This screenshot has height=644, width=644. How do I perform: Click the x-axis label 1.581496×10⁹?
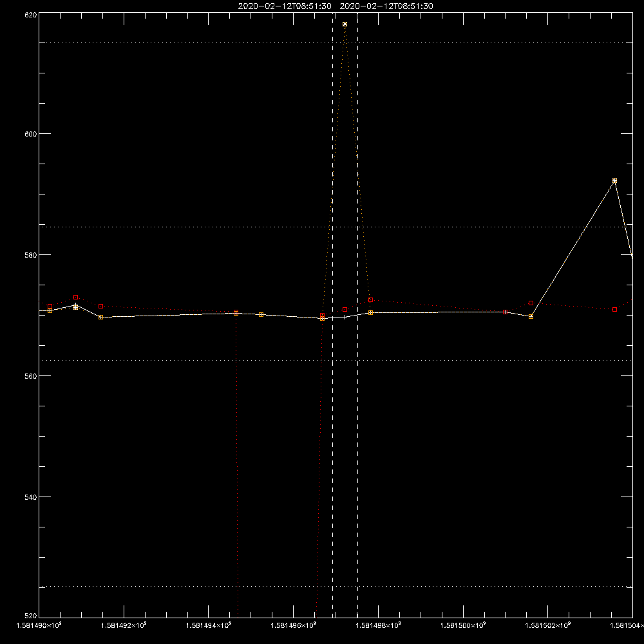293,625
